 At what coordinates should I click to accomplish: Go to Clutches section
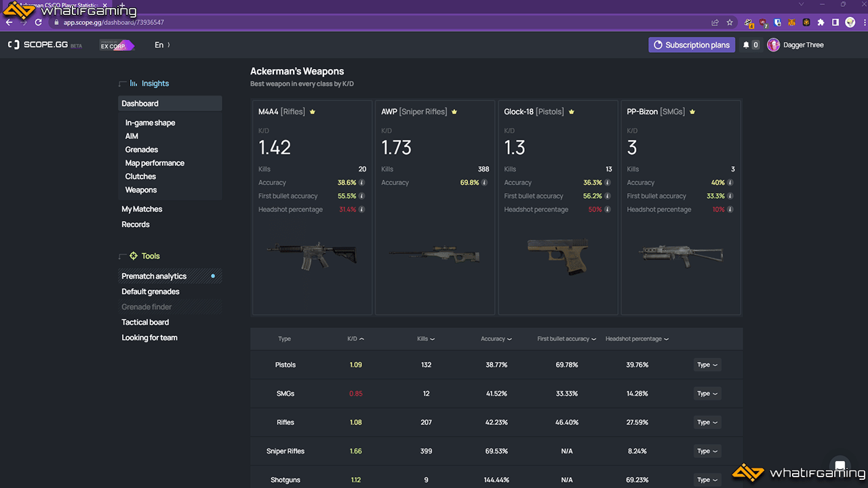tap(140, 176)
